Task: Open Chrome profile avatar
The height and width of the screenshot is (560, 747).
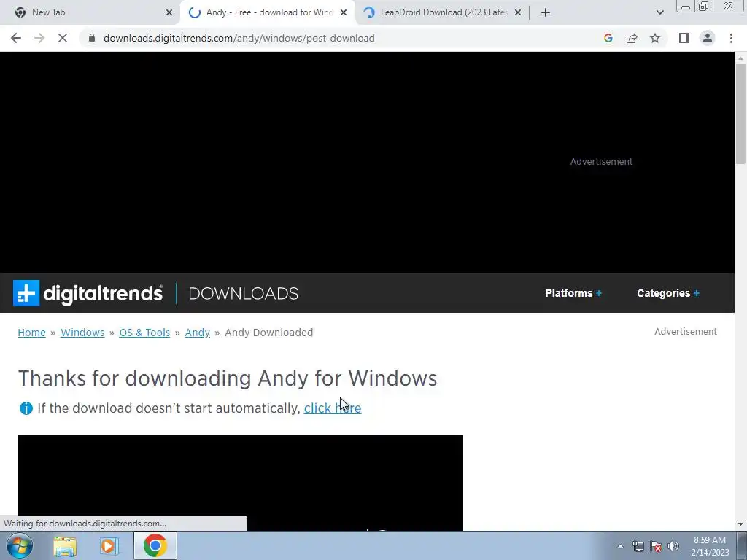Action: coord(708,38)
